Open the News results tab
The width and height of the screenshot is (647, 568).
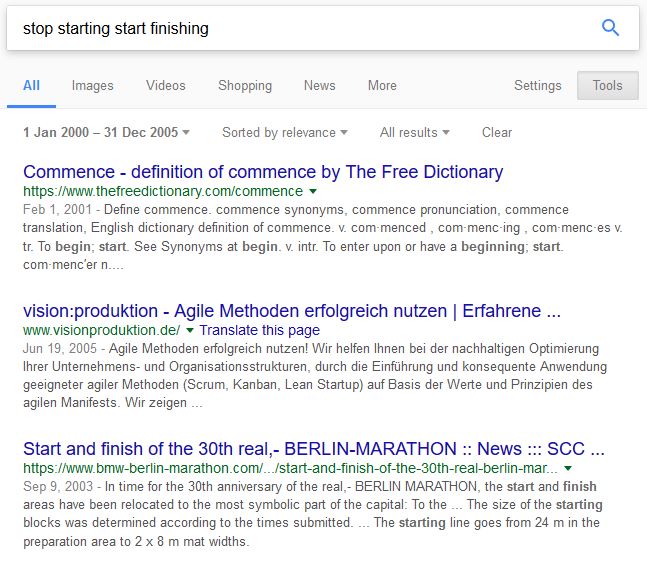click(320, 86)
